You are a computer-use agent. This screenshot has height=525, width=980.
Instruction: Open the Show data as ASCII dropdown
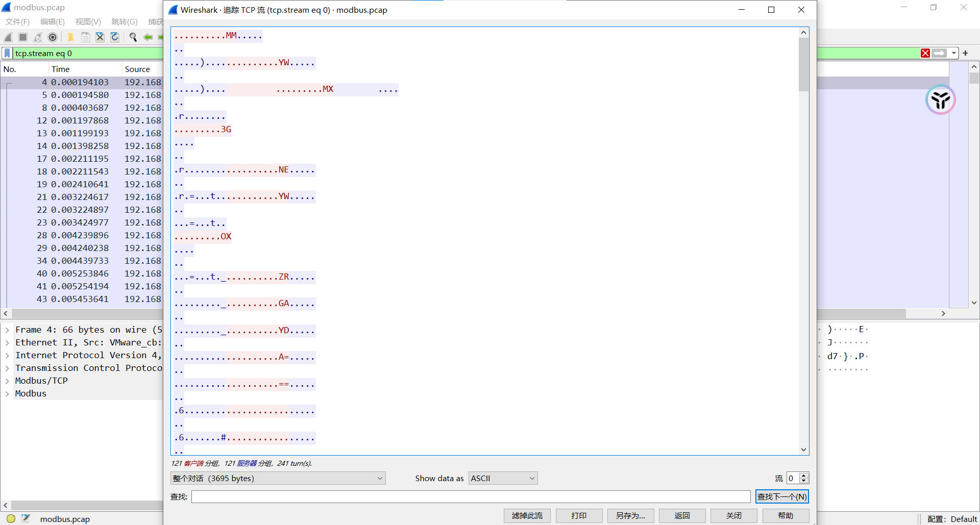503,478
